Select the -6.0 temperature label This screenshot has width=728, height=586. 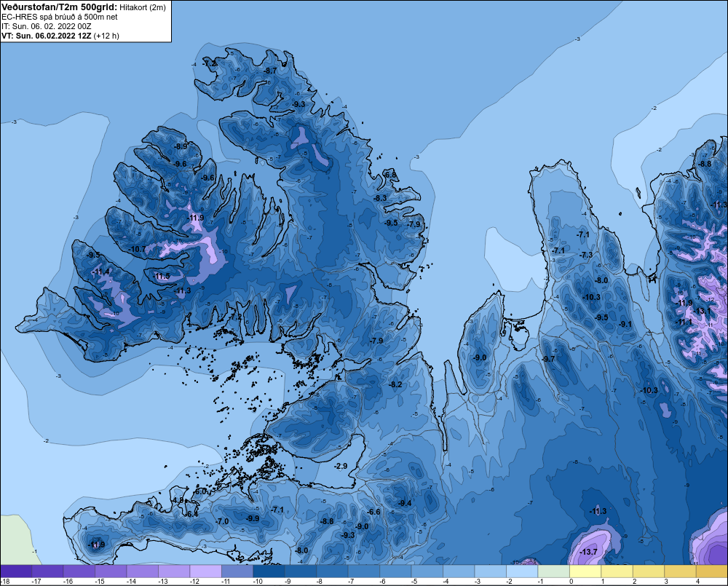[x=201, y=491]
